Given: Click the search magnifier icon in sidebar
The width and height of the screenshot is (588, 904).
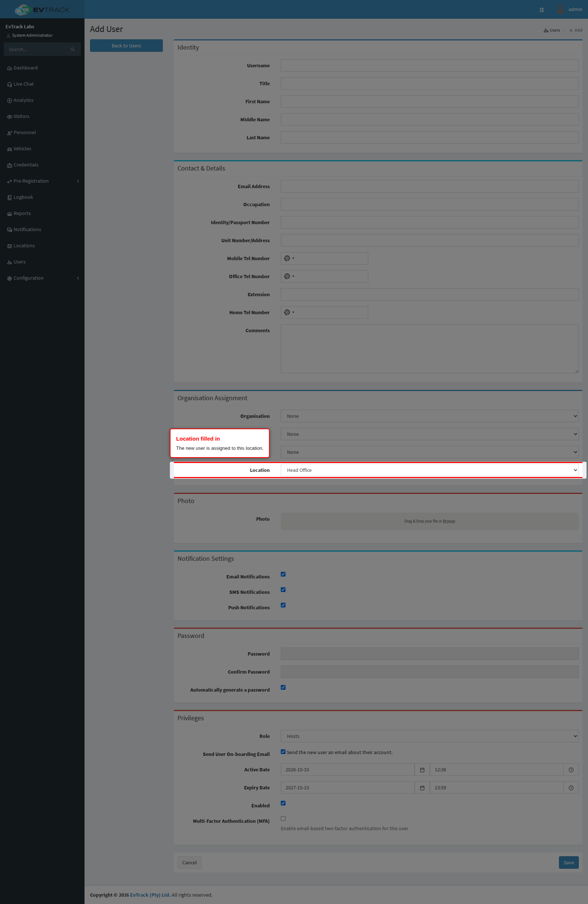Looking at the screenshot, I should pyautogui.click(x=72, y=49).
